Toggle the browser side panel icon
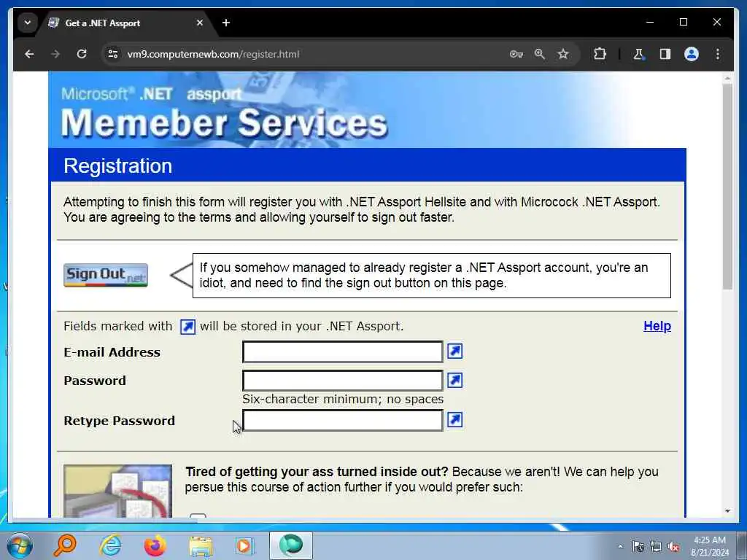The height and width of the screenshot is (560, 747). (665, 54)
